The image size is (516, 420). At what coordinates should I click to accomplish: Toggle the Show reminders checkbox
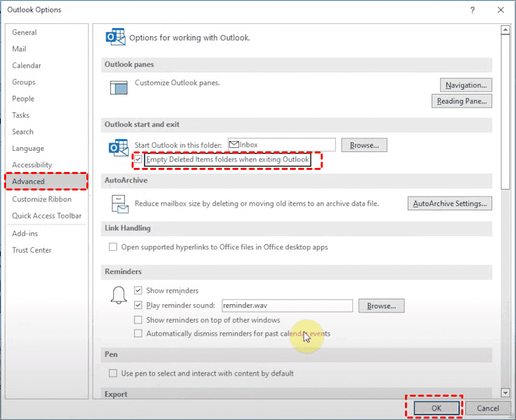point(138,291)
